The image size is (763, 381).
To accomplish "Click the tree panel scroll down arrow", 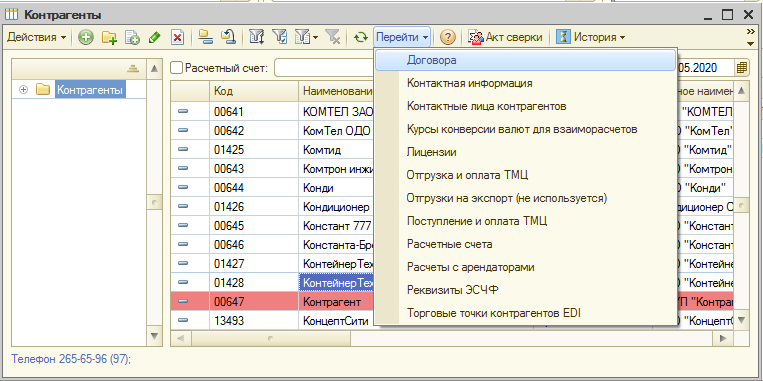I will click(154, 337).
